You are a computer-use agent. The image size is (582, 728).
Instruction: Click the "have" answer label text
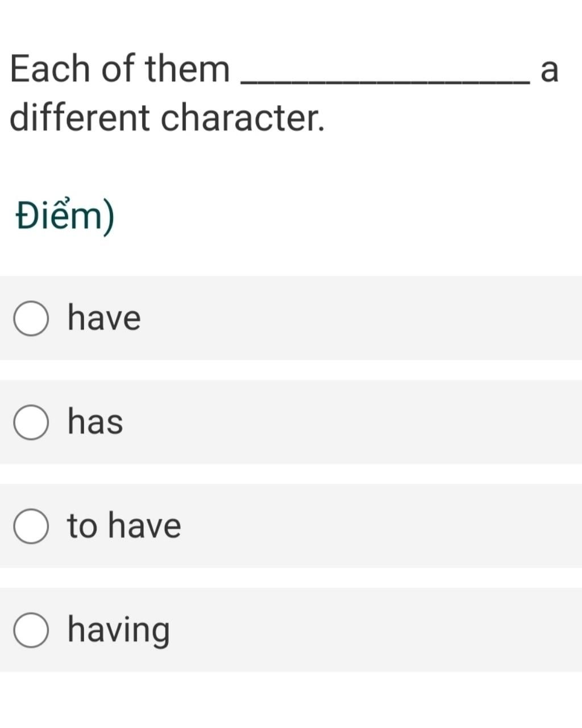click(x=104, y=317)
